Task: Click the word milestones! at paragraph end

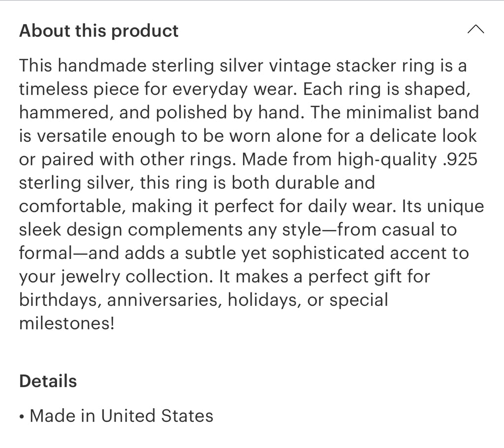Action: [x=66, y=323]
